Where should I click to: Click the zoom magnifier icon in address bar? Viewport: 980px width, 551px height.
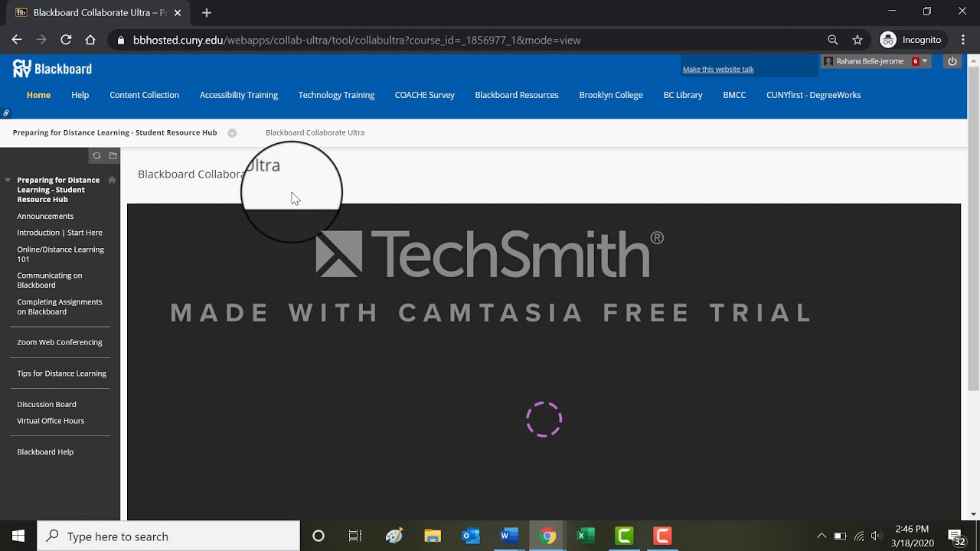coord(832,40)
